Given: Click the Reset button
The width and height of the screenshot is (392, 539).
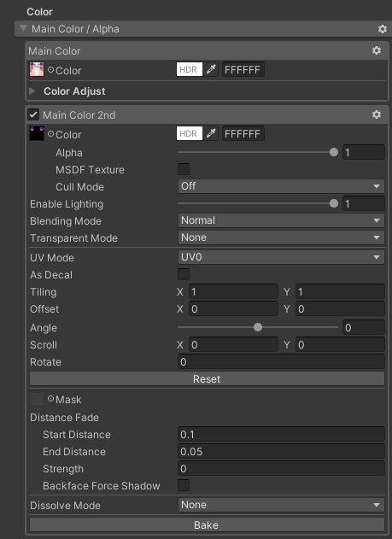Looking at the screenshot, I should [207, 378].
